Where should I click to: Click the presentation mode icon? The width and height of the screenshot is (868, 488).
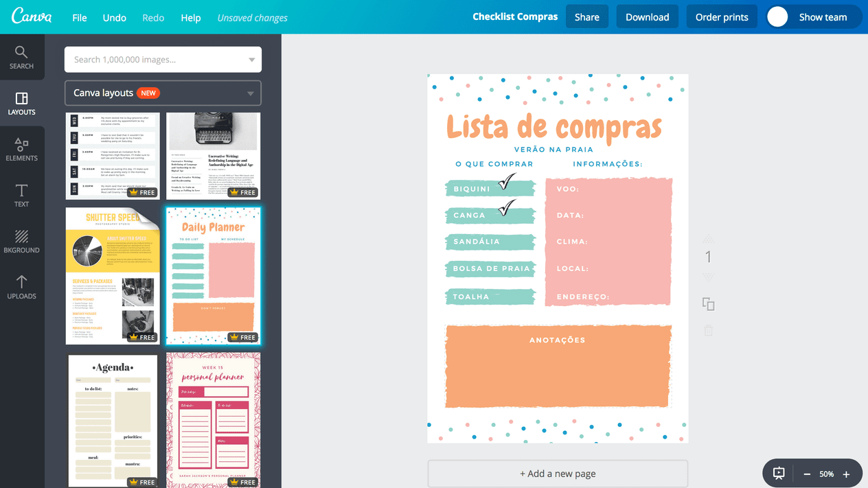(x=779, y=474)
